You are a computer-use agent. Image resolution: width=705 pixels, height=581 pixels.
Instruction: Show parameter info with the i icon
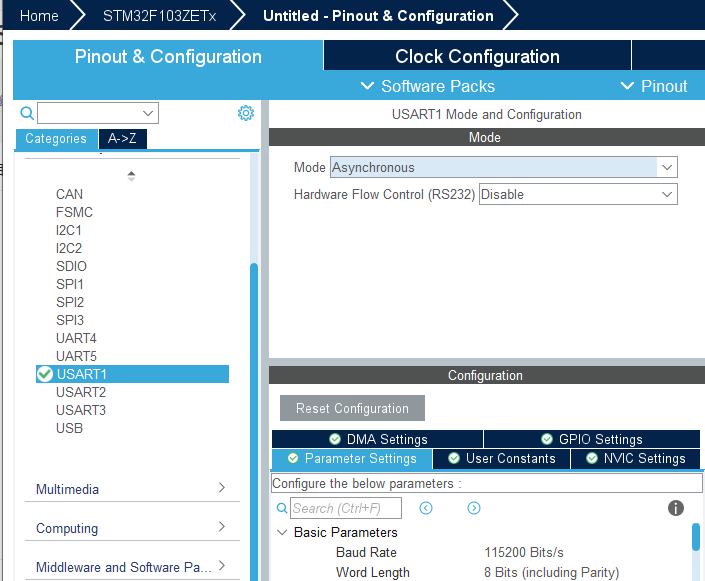click(x=676, y=508)
